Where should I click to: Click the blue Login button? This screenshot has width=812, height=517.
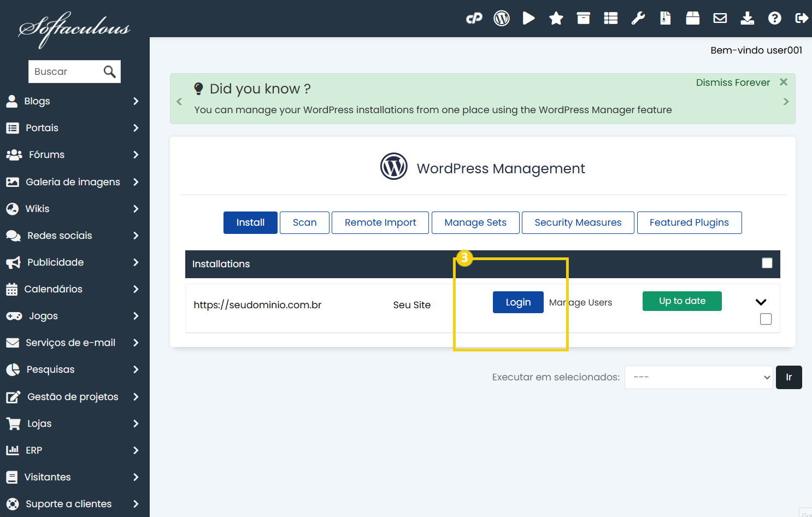518,302
